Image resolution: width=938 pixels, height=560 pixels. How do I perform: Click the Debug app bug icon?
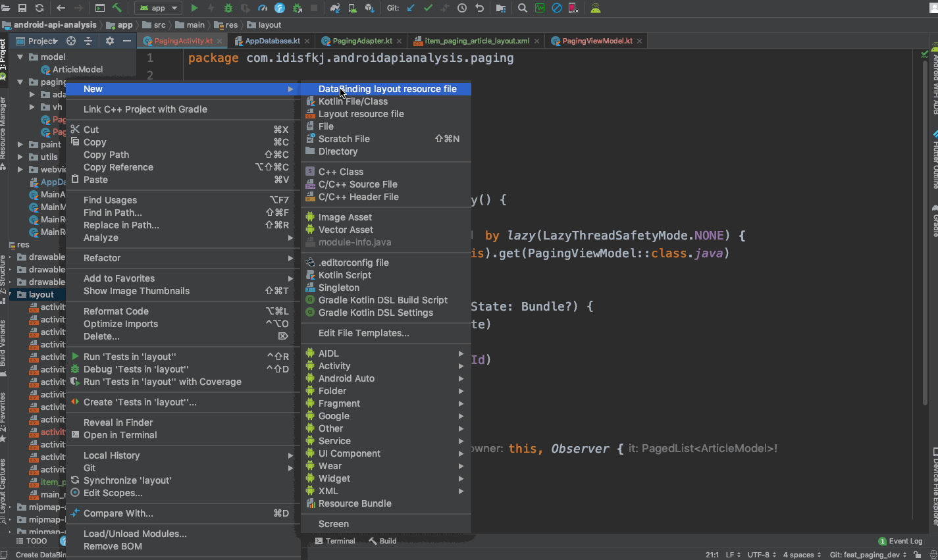pyautogui.click(x=228, y=8)
